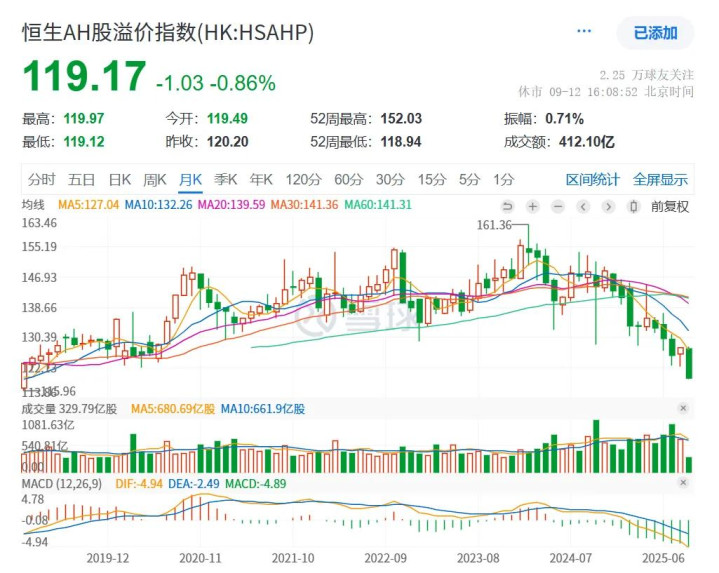Pan chart left with left chevron icon
Viewport: 719px width, 573px height.
pos(583,207)
